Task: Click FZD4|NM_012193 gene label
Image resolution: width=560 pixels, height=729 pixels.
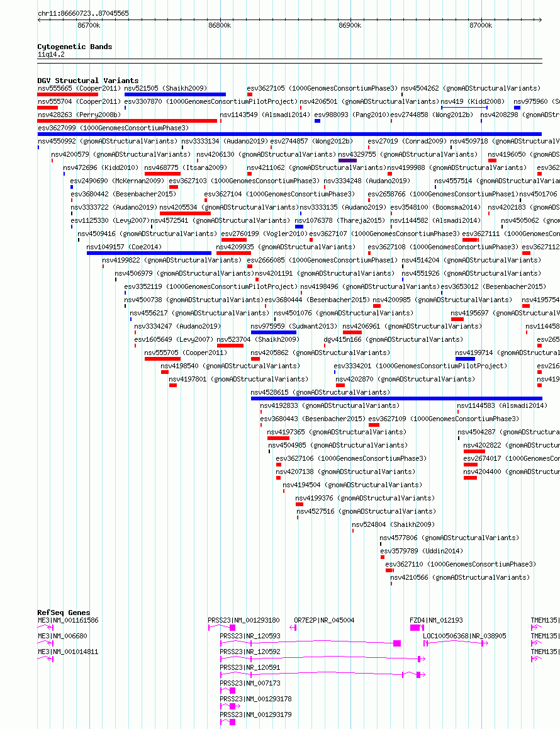Action: (x=436, y=621)
